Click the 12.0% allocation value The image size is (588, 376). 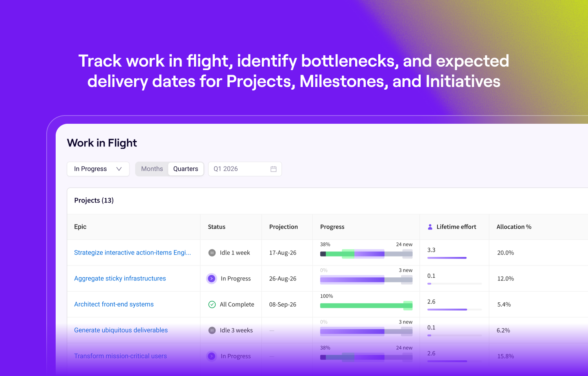(x=506, y=278)
